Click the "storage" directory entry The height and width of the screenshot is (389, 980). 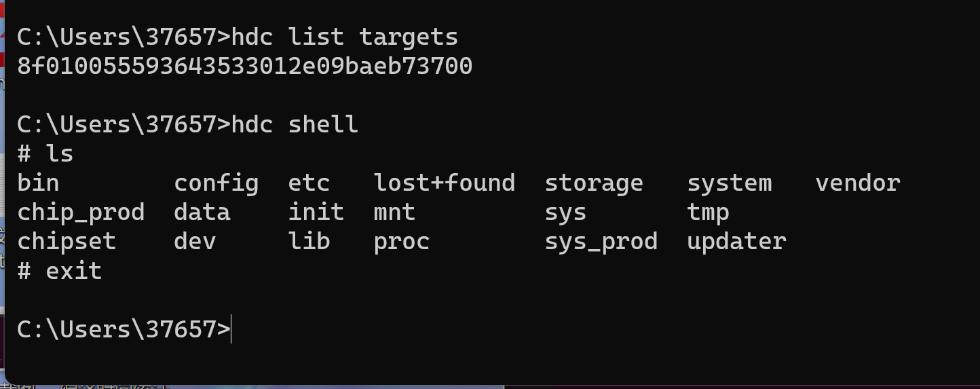[x=594, y=183]
